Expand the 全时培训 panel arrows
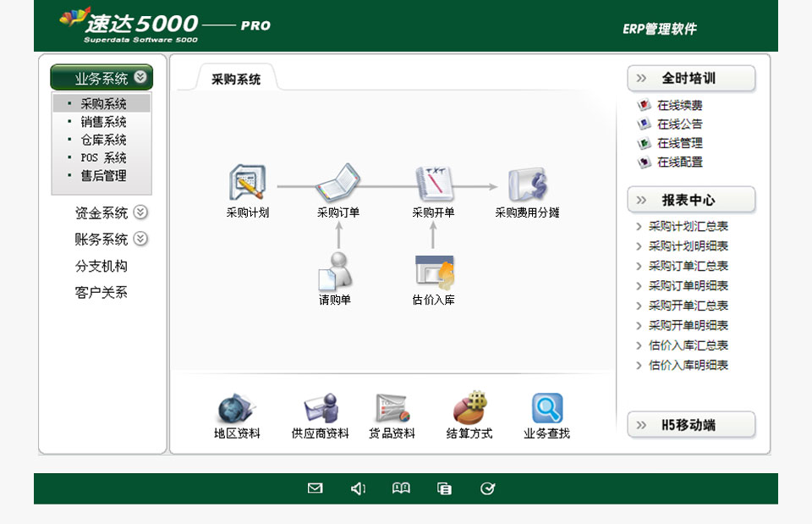The width and height of the screenshot is (812, 524). [641, 78]
